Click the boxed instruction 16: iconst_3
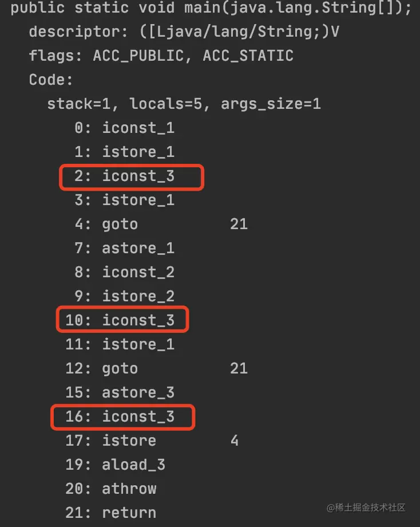This screenshot has height=527, width=420. [123, 417]
